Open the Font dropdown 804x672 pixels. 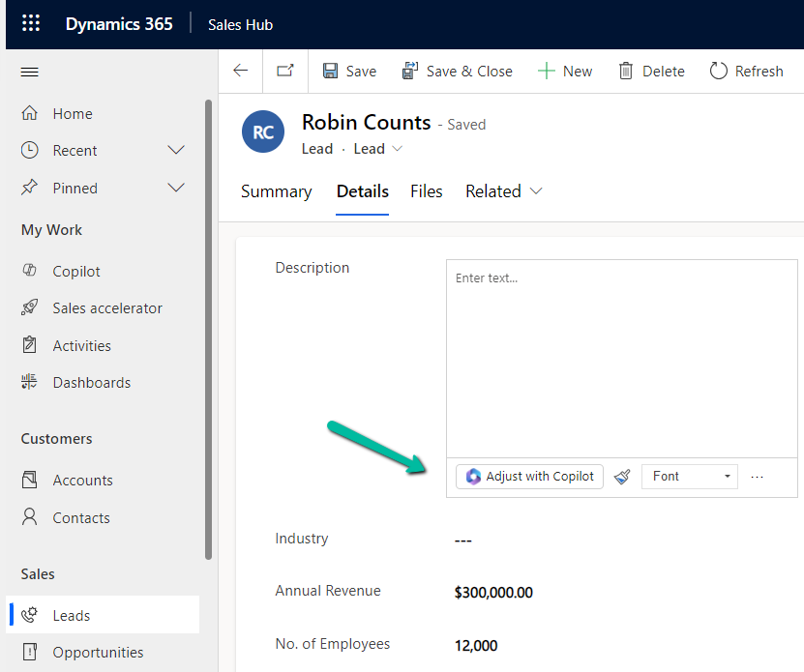tap(689, 476)
